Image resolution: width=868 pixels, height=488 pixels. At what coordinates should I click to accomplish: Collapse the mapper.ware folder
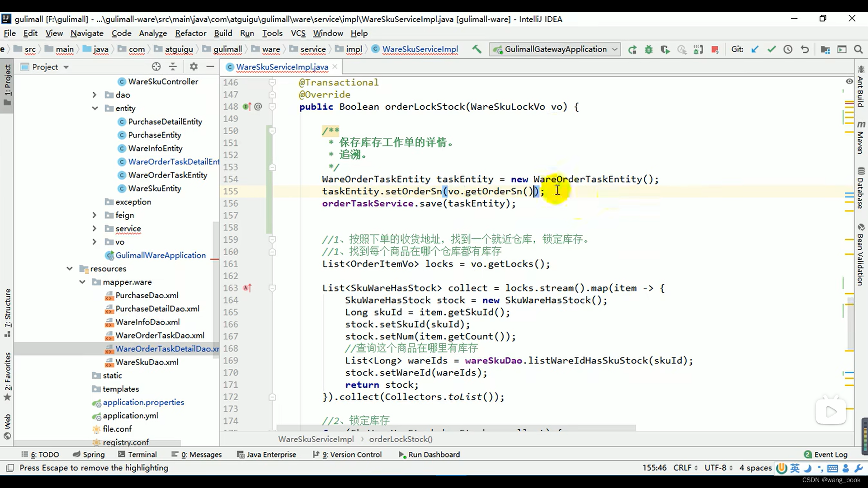[82, 282]
